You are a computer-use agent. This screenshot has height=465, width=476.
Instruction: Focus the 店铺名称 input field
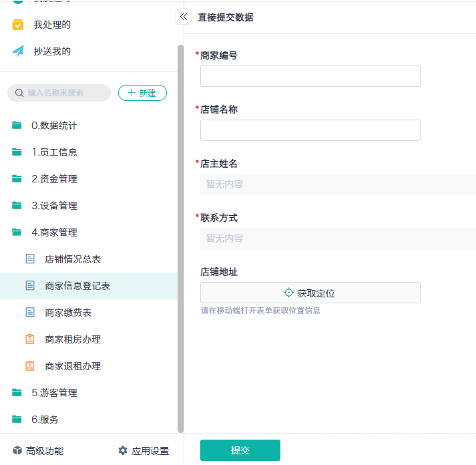(310, 130)
